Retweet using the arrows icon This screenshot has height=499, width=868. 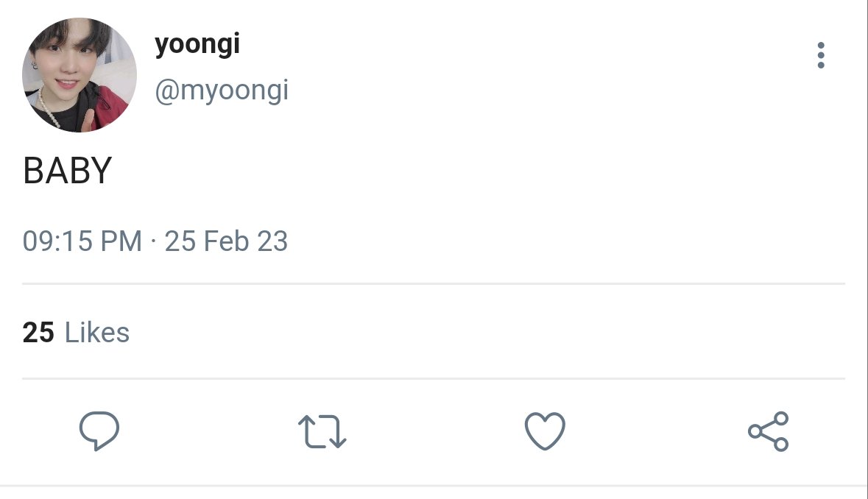pos(322,431)
